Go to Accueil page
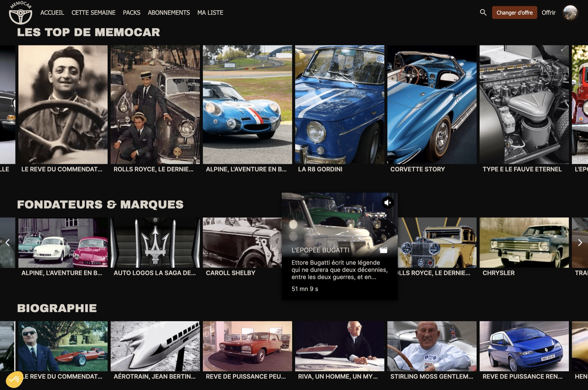Image resolution: width=588 pixels, height=390 pixels. pyautogui.click(x=52, y=13)
